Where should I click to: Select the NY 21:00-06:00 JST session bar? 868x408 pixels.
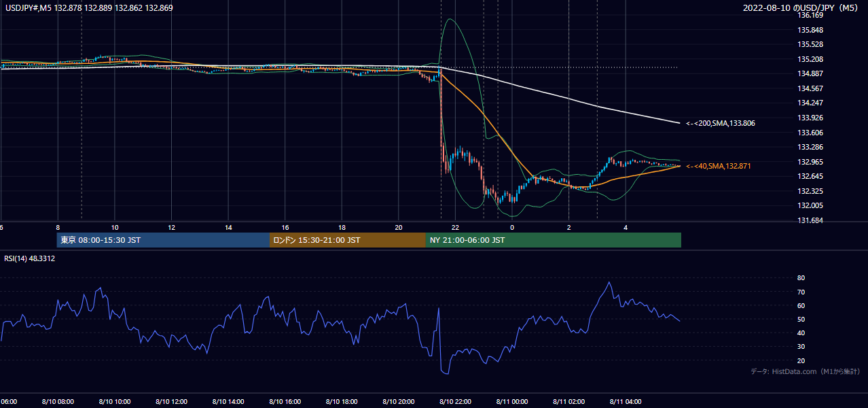point(554,240)
